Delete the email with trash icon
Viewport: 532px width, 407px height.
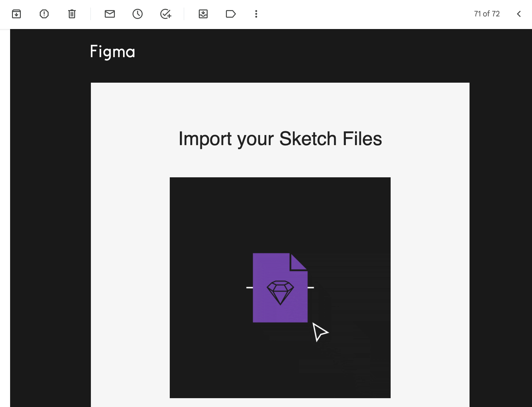72,14
